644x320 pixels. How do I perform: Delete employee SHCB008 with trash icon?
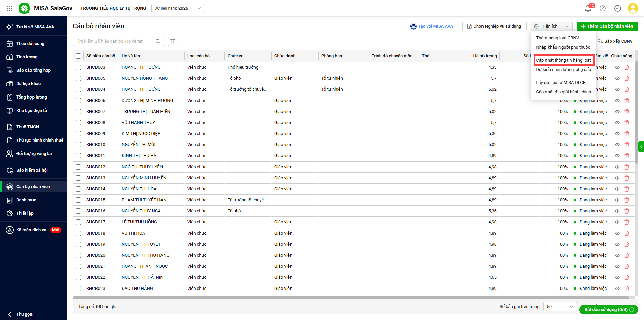coord(627,123)
